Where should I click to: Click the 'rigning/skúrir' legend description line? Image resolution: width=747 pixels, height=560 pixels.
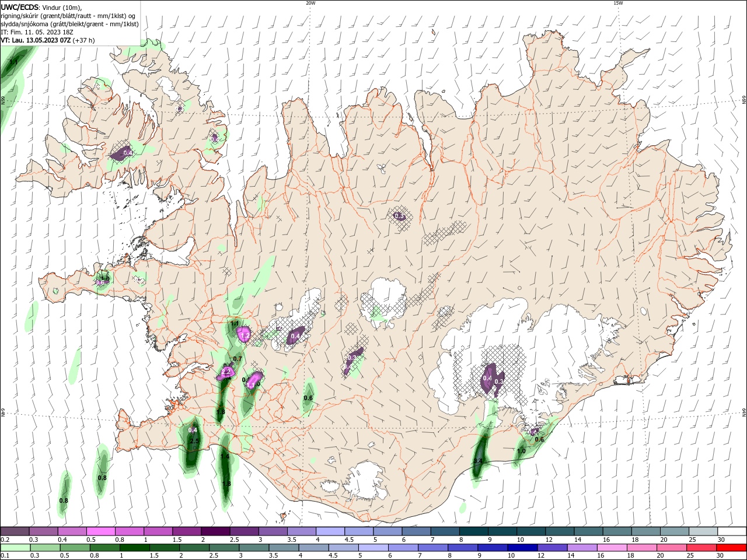[69, 16]
